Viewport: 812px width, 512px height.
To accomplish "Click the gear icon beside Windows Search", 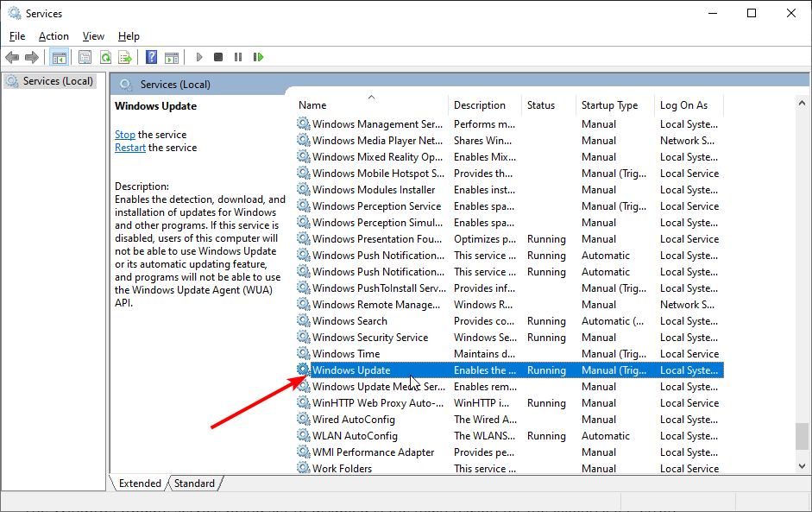I will (x=303, y=320).
